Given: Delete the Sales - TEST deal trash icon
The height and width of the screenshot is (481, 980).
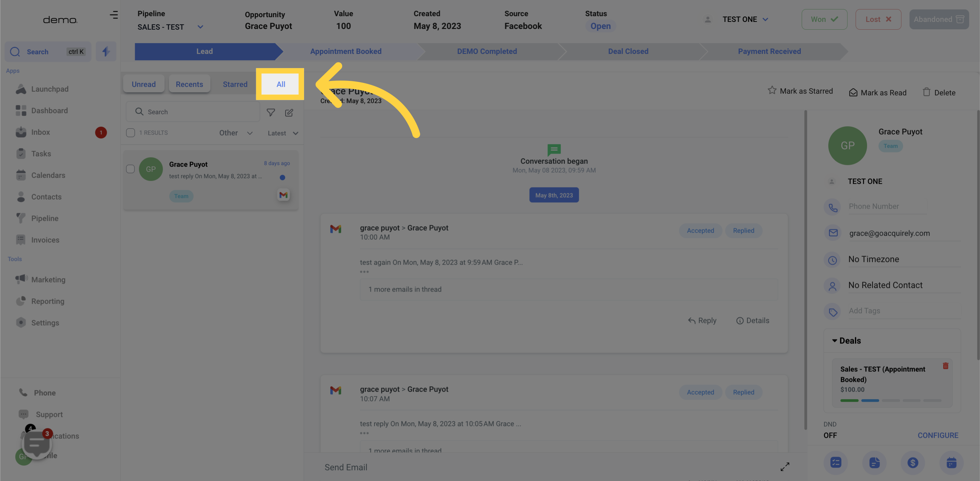Looking at the screenshot, I should tap(945, 366).
